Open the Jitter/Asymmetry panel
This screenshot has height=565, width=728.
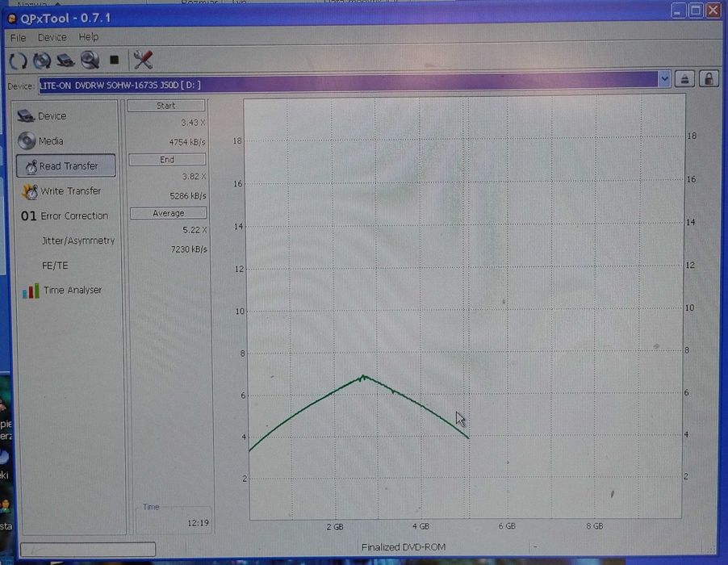click(77, 241)
